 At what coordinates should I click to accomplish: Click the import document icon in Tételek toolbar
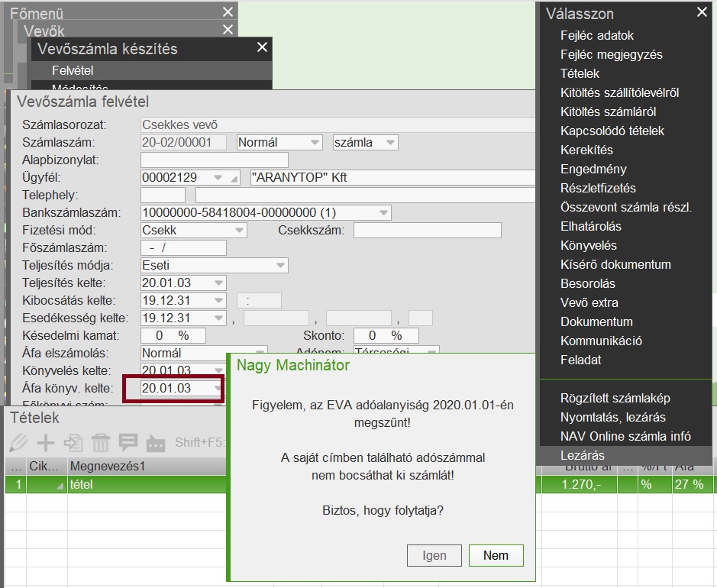click(x=73, y=443)
